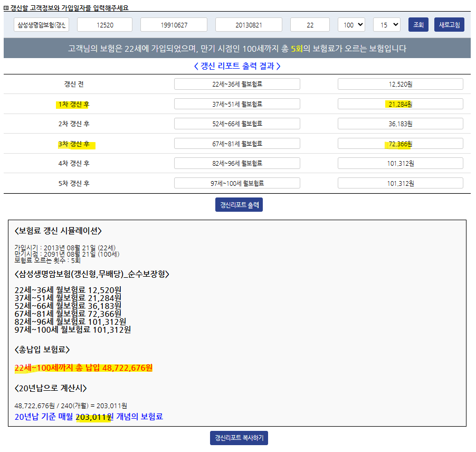Image resolution: width=476 pixels, height=452 pixels.
Task: Focus the insurance name field 삼성생명암보험
Action: pos(42,25)
